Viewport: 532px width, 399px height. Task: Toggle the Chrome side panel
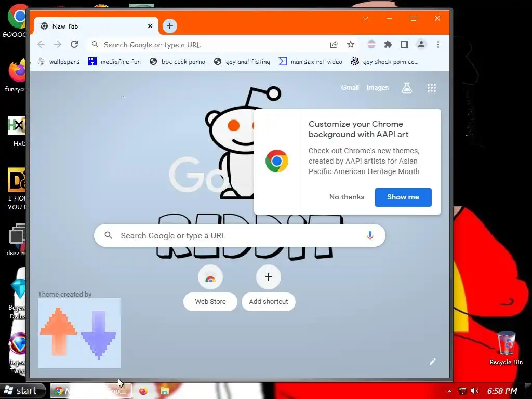[404, 45]
